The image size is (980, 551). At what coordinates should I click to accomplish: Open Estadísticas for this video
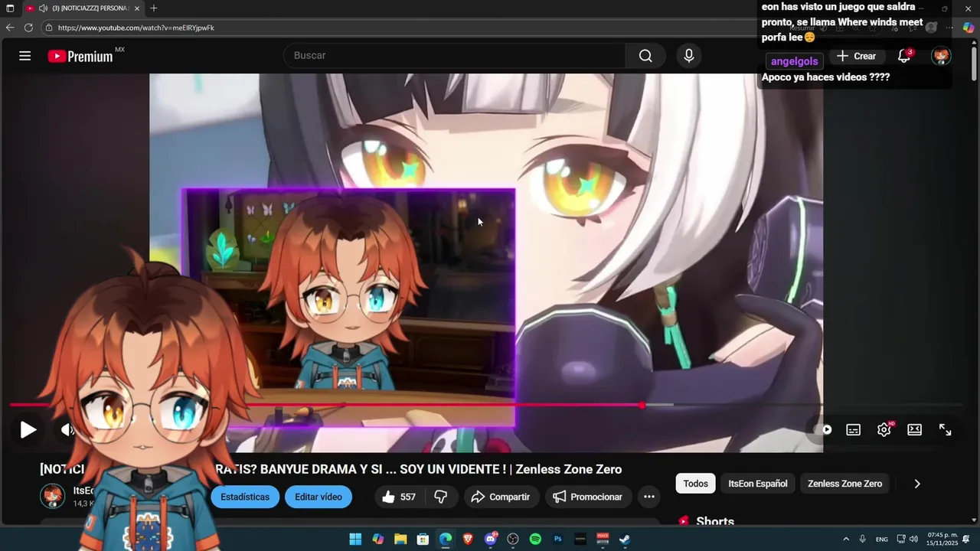click(245, 497)
